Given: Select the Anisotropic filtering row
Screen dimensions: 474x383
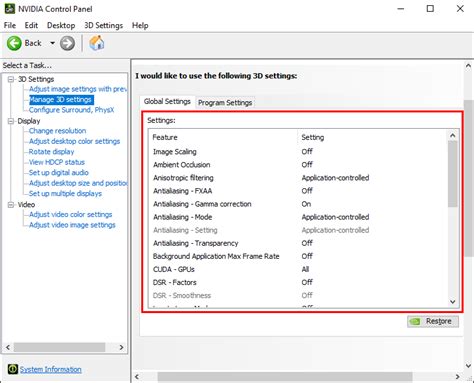Looking at the screenshot, I should point(298,178).
